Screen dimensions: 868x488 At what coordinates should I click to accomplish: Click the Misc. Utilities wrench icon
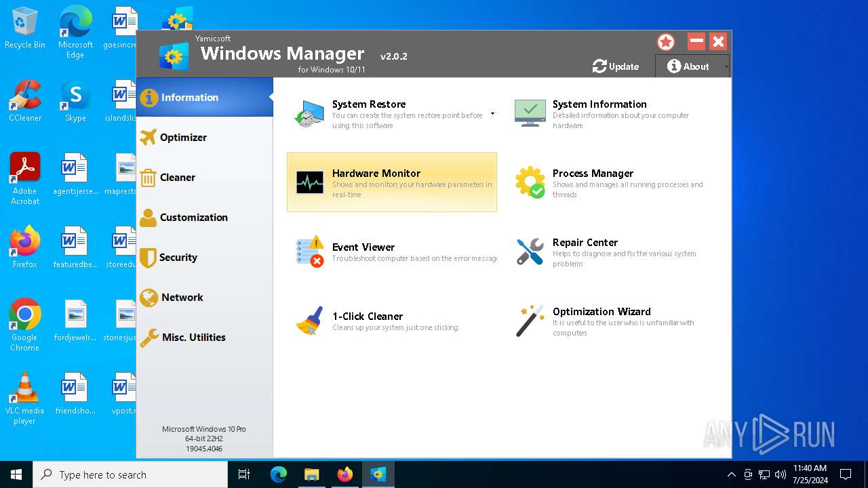point(149,338)
